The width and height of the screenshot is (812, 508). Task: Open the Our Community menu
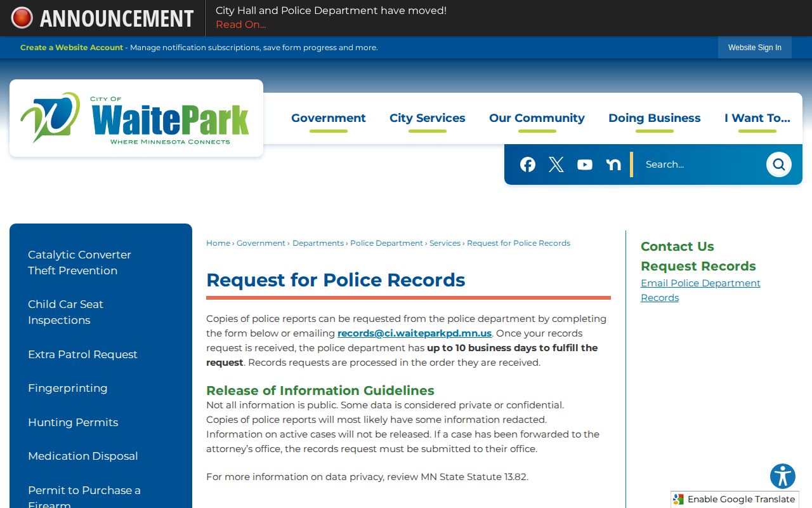click(x=537, y=118)
